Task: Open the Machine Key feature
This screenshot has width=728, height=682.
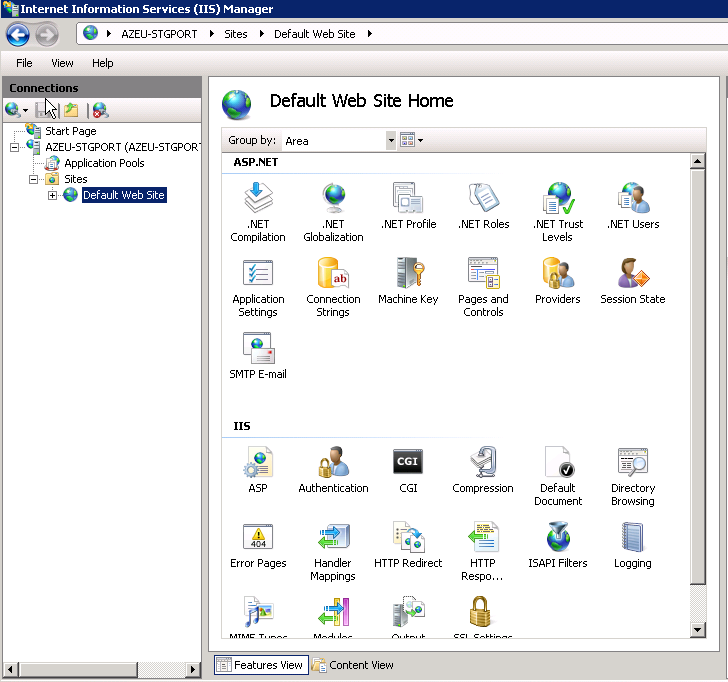Action: point(408,281)
